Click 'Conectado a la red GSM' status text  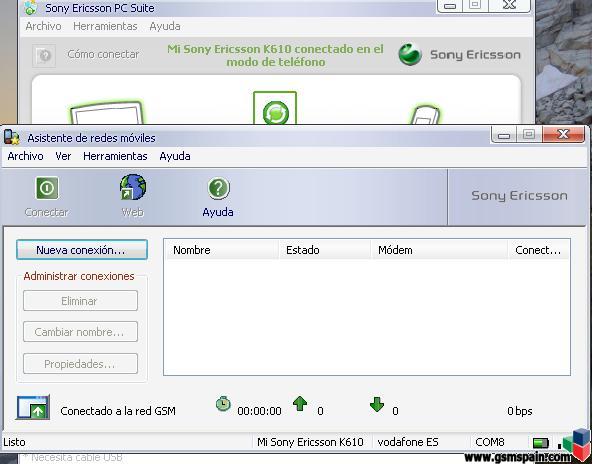pos(118,411)
